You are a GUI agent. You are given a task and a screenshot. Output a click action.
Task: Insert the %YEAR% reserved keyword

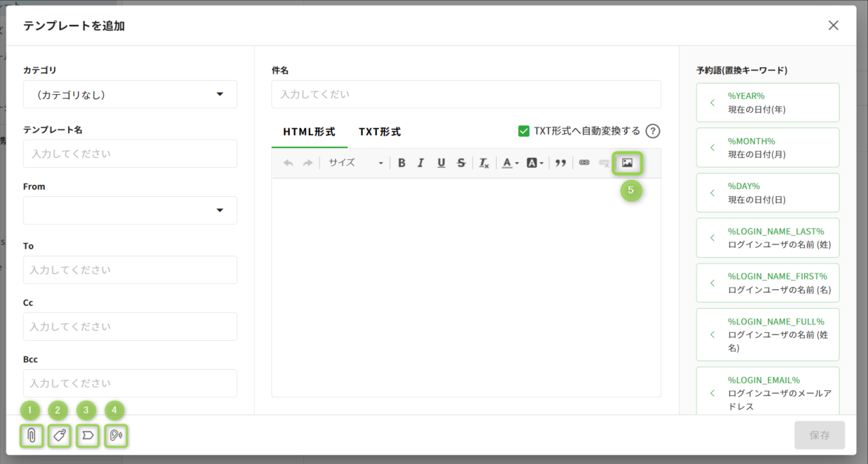pyautogui.click(x=767, y=103)
